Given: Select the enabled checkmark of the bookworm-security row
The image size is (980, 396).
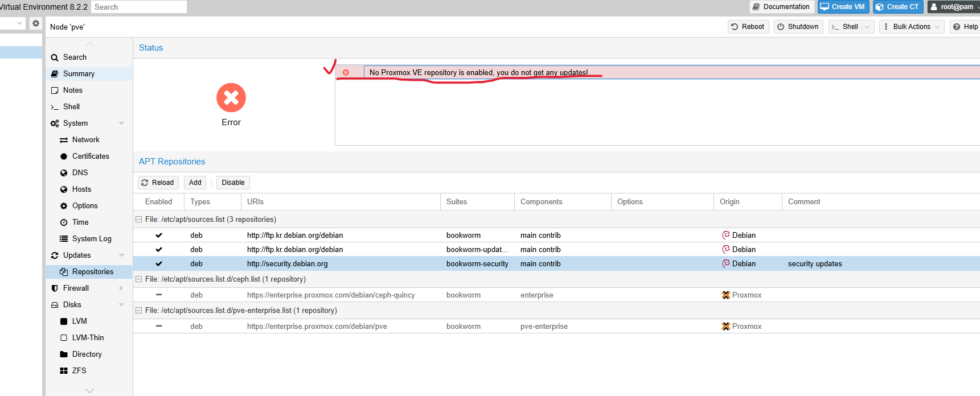Looking at the screenshot, I should [x=159, y=263].
